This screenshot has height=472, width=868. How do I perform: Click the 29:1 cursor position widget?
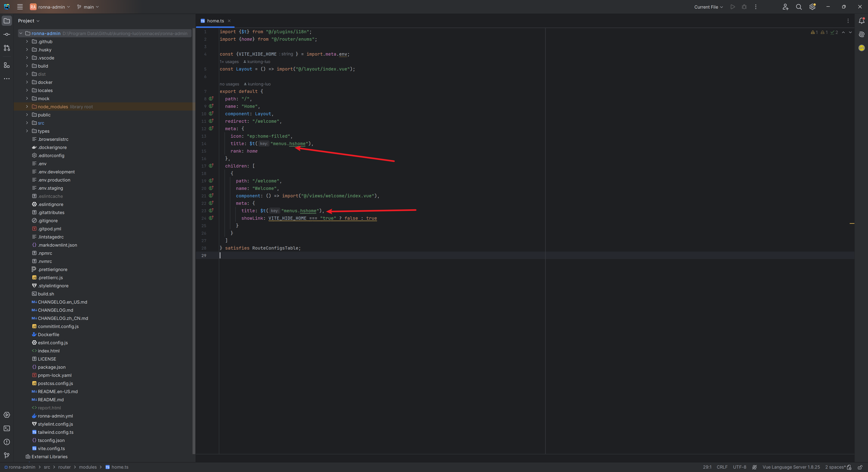click(x=707, y=467)
